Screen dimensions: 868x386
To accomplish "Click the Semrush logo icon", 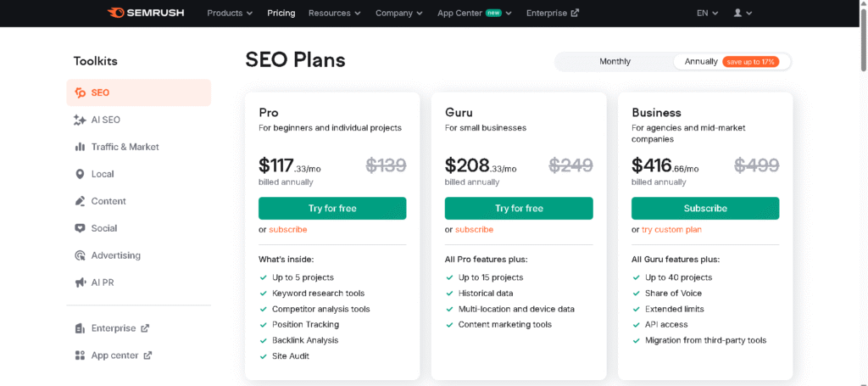I will 116,13.
